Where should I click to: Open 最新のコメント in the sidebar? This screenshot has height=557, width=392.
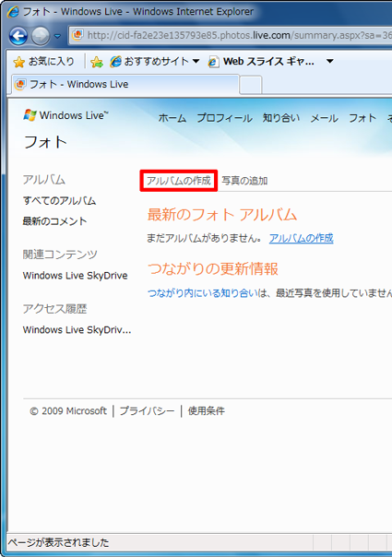click(x=54, y=221)
